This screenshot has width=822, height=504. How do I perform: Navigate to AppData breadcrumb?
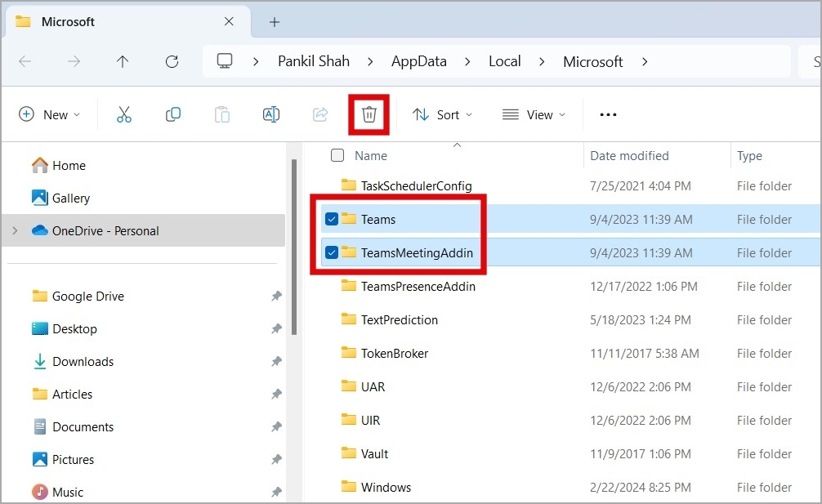tap(419, 61)
